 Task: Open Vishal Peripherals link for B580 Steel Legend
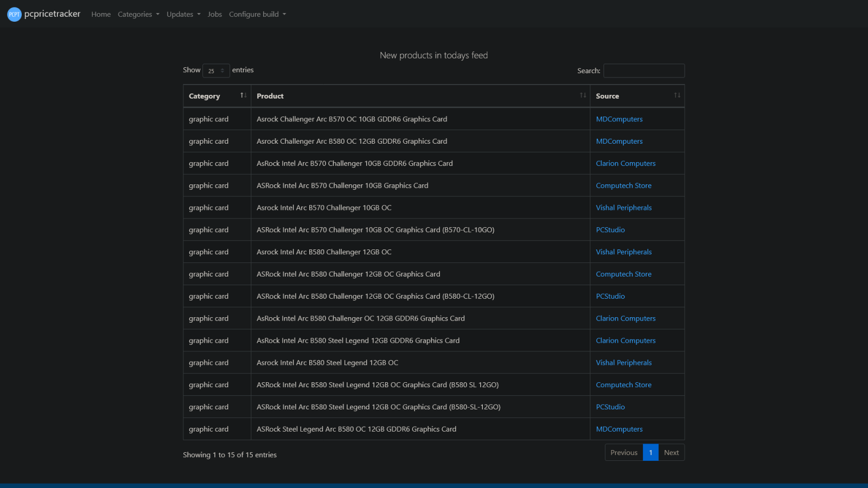click(x=624, y=363)
